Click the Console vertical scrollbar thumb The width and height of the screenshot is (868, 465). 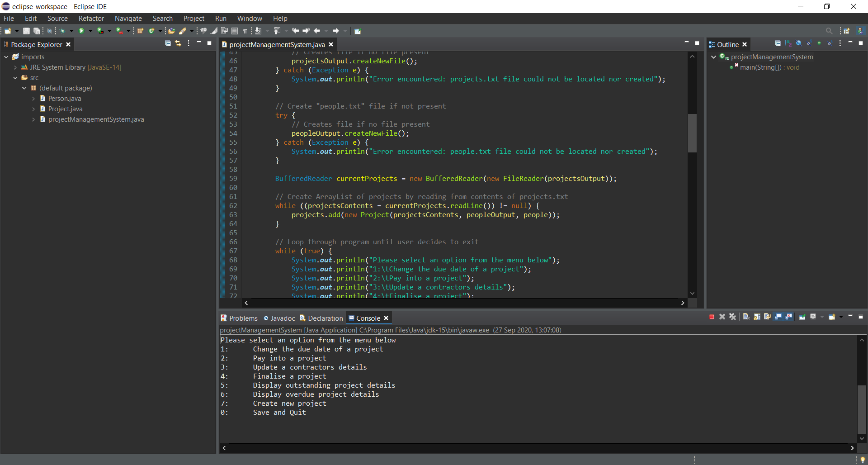(862, 409)
